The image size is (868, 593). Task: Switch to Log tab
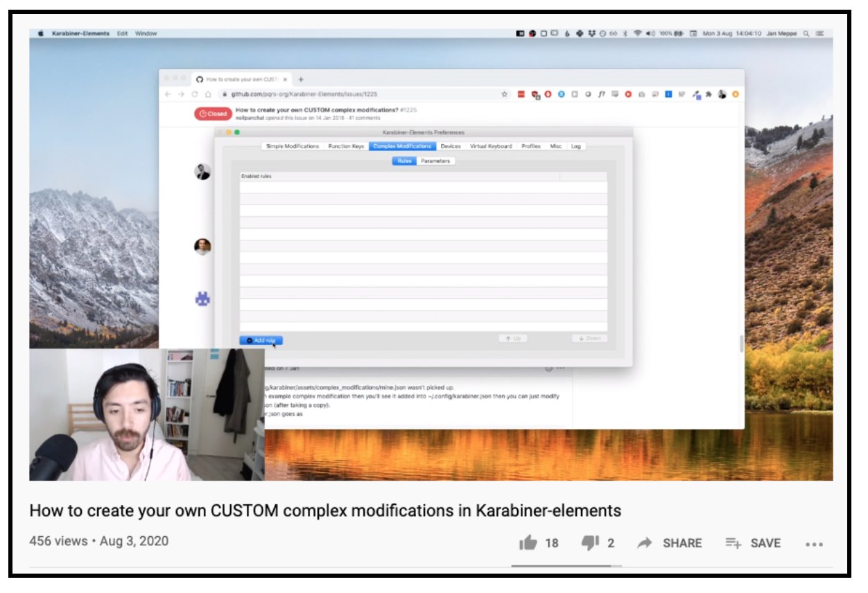(x=576, y=146)
